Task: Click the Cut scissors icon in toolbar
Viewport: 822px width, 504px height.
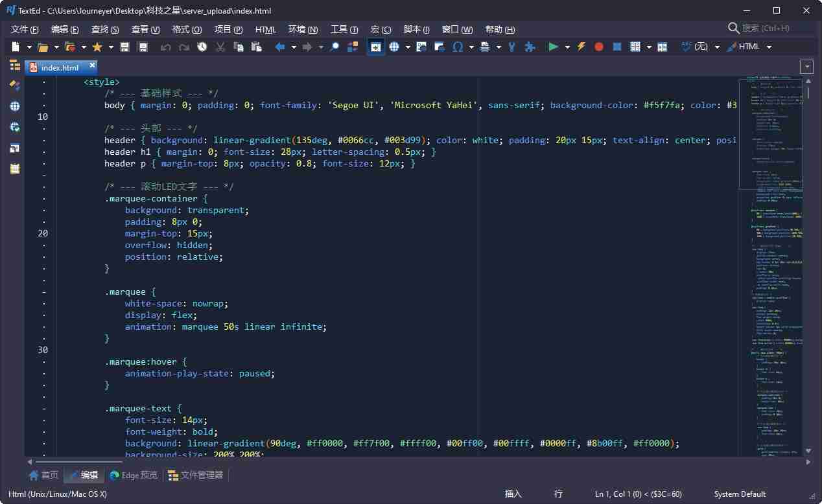Action: 220,47
